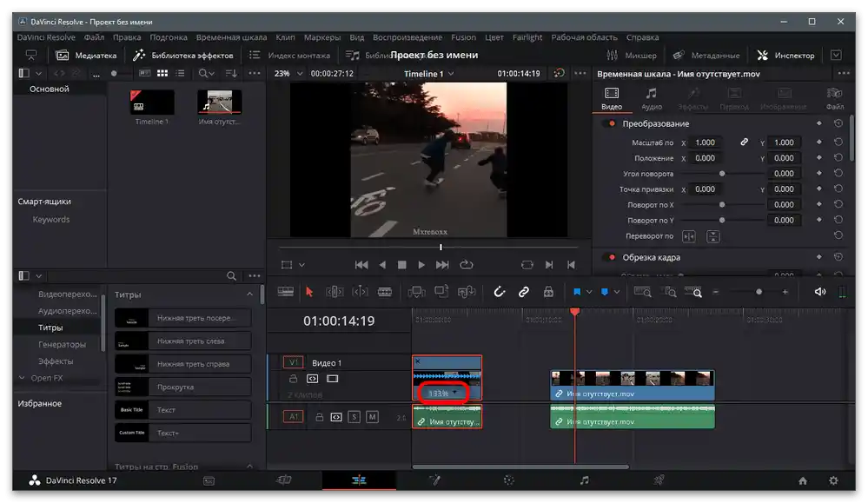The height and width of the screenshot is (503, 868).
Task: Select the Blade edit mode tool
Action: coord(385,292)
